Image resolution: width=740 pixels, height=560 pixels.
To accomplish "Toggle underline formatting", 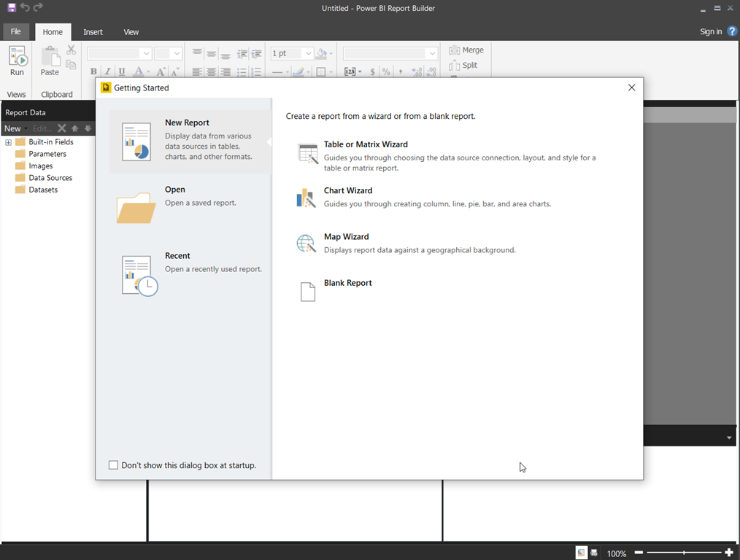I will click(x=122, y=71).
